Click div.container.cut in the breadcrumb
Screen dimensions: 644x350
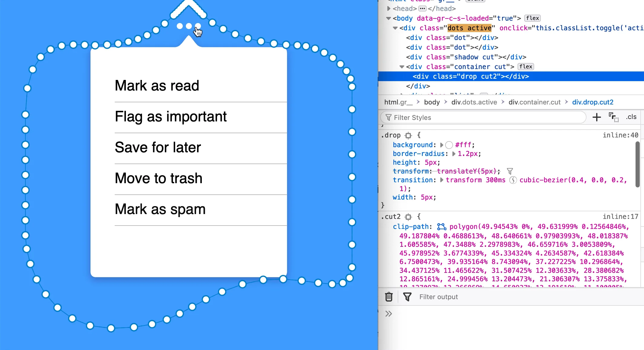click(x=534, y=102)
